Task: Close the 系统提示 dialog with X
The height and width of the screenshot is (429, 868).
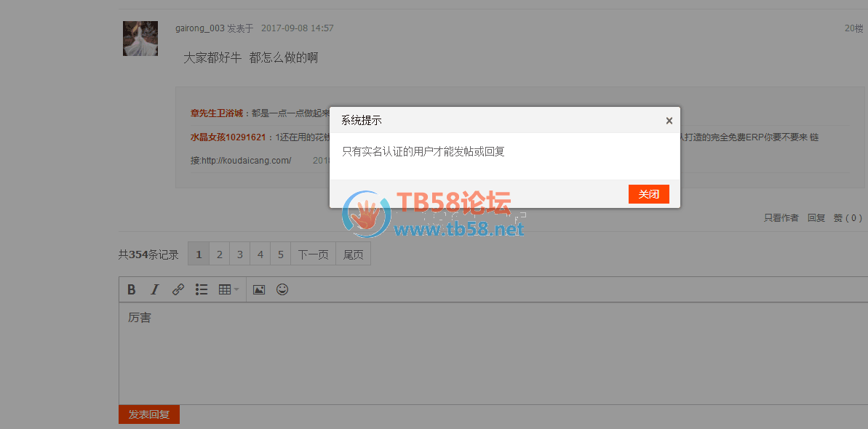Action: [669, 121]
